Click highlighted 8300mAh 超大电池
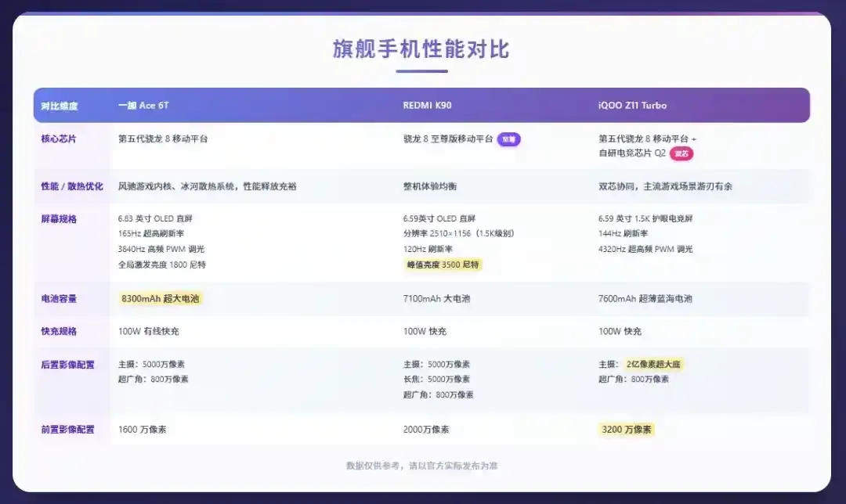The image size is (846, 504). (x=161, y=299)
